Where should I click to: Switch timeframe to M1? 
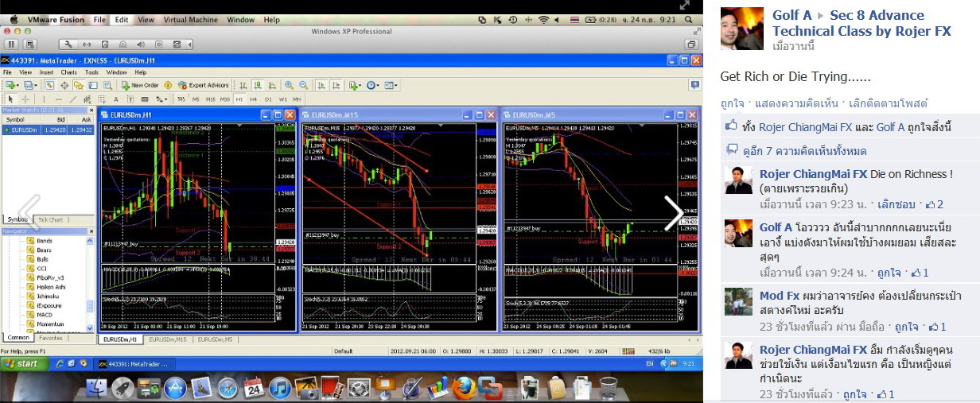pos(181,99)
